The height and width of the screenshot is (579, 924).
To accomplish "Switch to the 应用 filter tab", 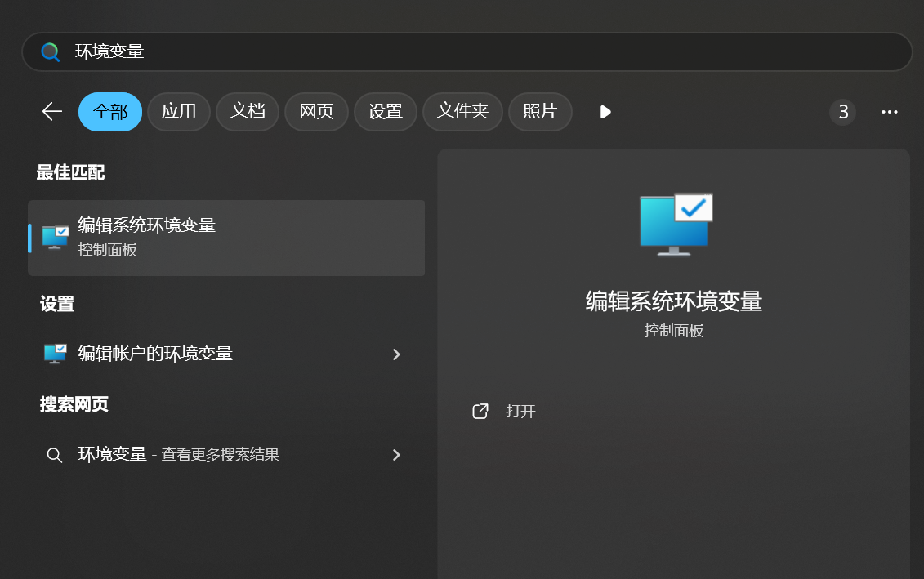I will [x=179, y=112].
